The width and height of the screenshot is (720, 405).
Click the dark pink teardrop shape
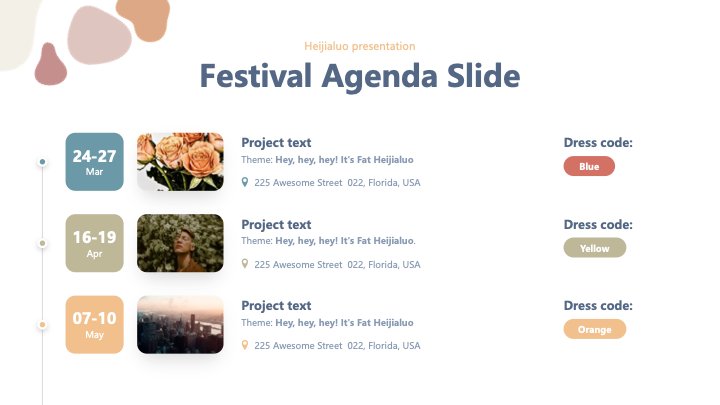click(50, 65)
